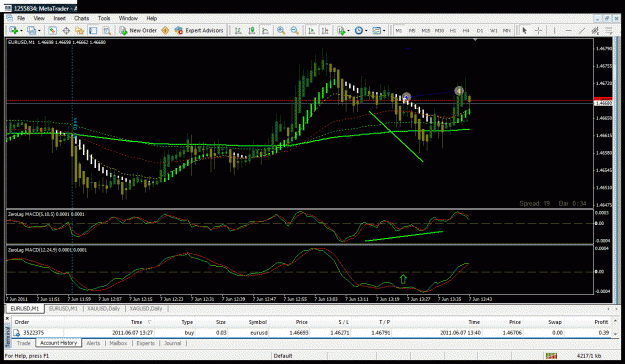Open the Window menu
This screenshot has height=364, width=625.
pos(128,18)
